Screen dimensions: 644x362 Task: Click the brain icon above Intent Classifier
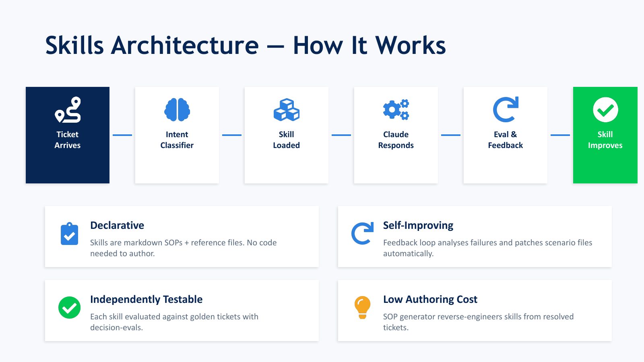coord(177,109)
